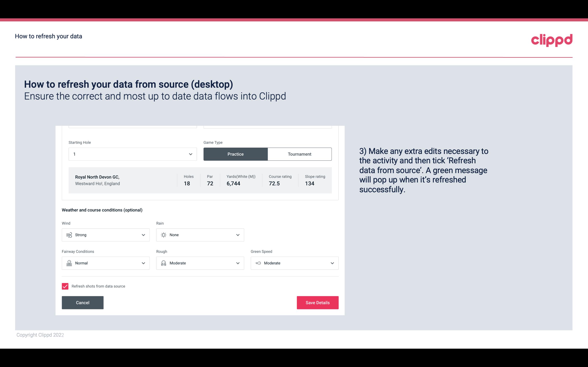Click the Save Details button
The height and width of the screenshot is (367, 588).
pos(317,302)
